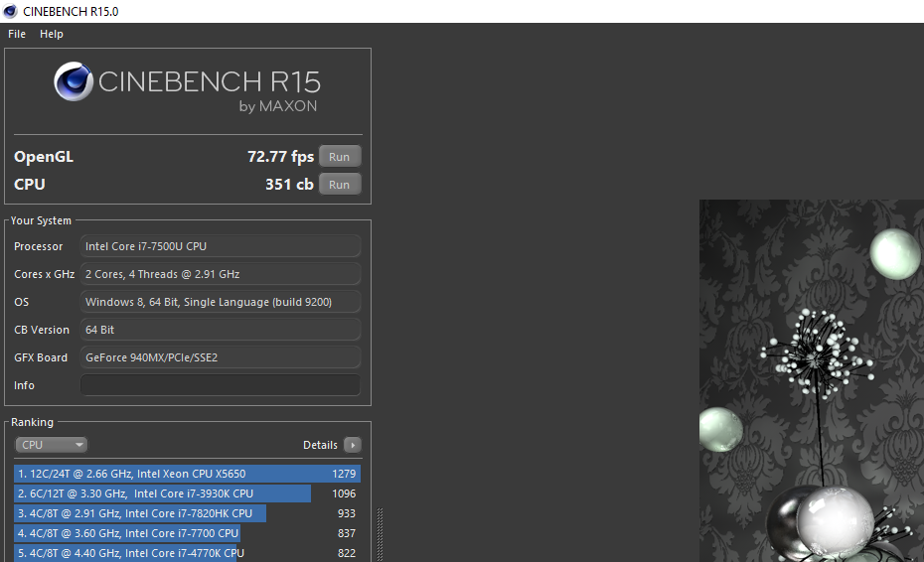Run the CPU benchmark
924x562 pixels.
(x=340, y=185)
